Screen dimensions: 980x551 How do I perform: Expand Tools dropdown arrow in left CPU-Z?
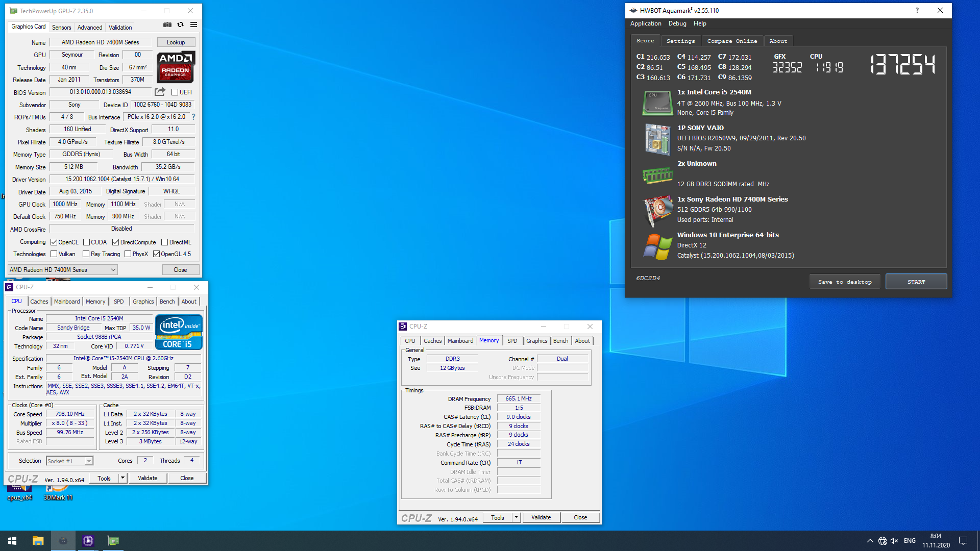[x=122, y=478]
